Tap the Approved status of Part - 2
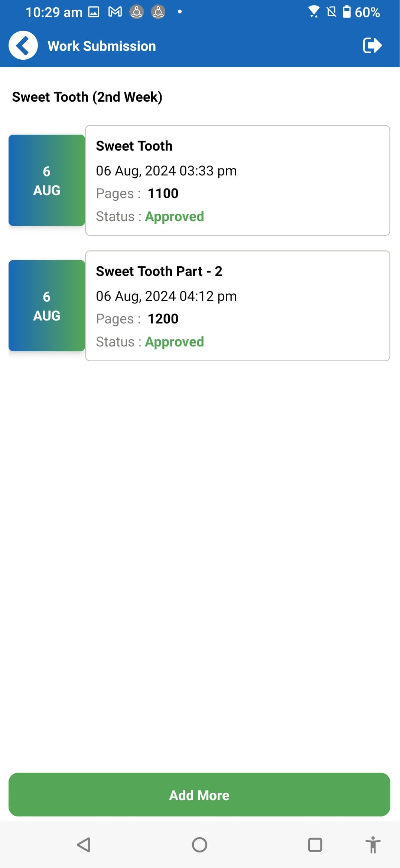400x868 pixels. tap(175, 342)
